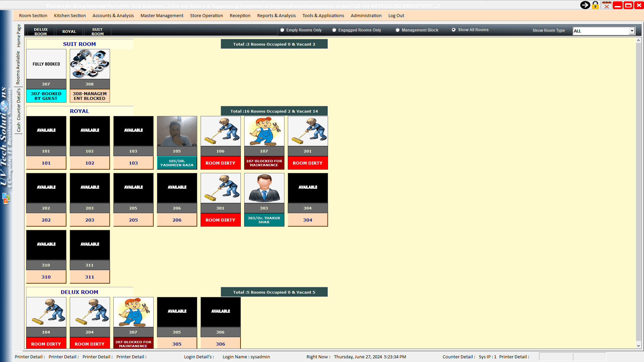The height and width of the screenshot is (362, 644).
Task: Click the black circular arrow icon
Action: coord(585,5)
